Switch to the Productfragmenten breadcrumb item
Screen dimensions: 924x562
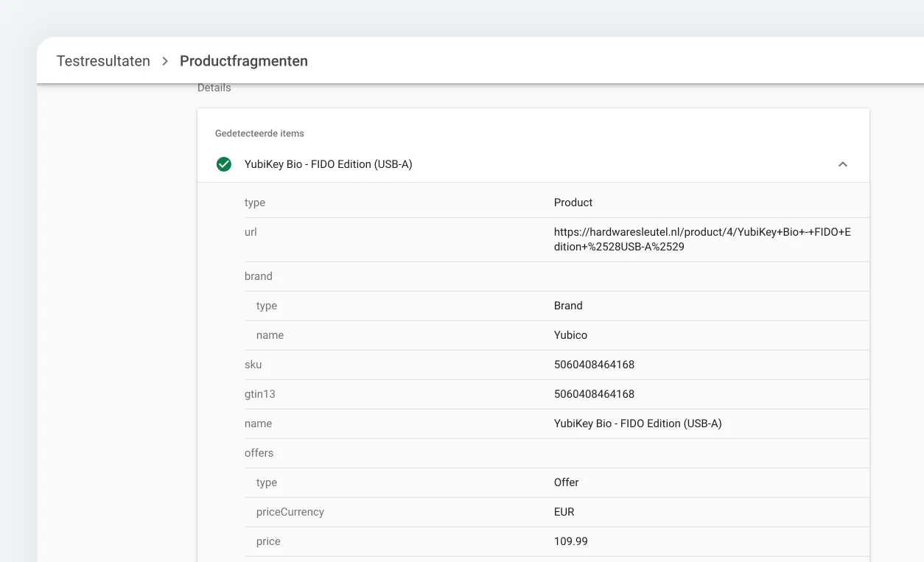(x=244, y=61)
